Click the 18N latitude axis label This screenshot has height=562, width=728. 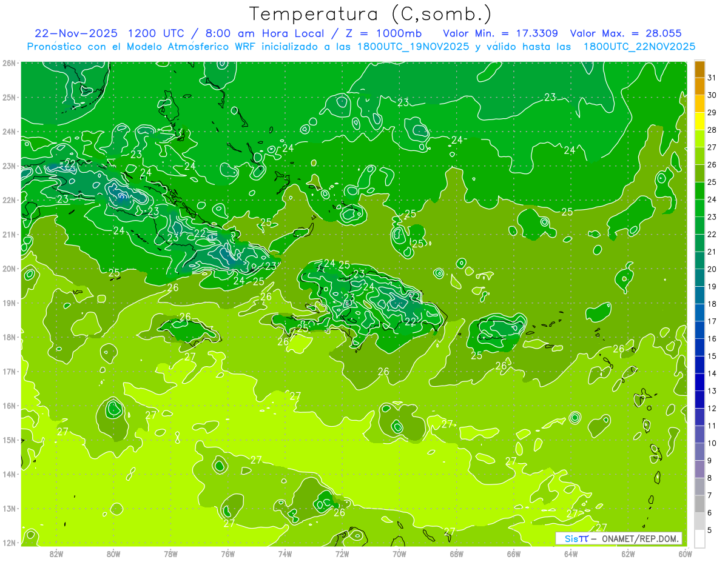9,337
